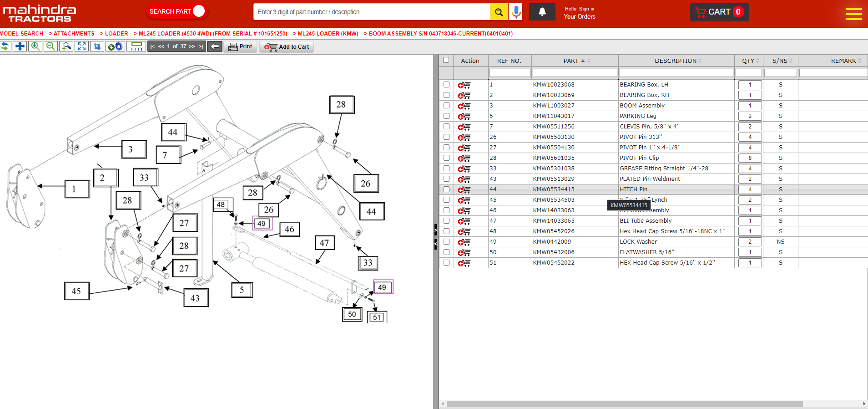868x409 pixels.
Task: Jump to last diagram page
Action: (201, 46)
